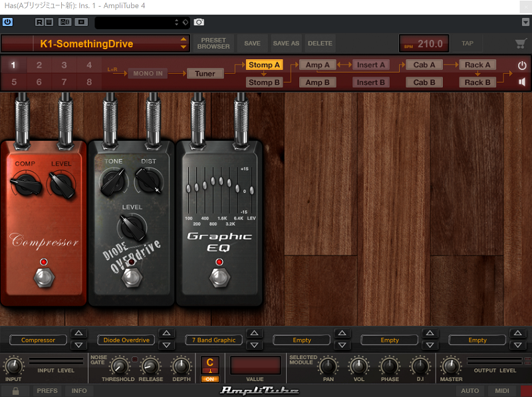Select rig slot 1
532x397 pixels.
13,65
